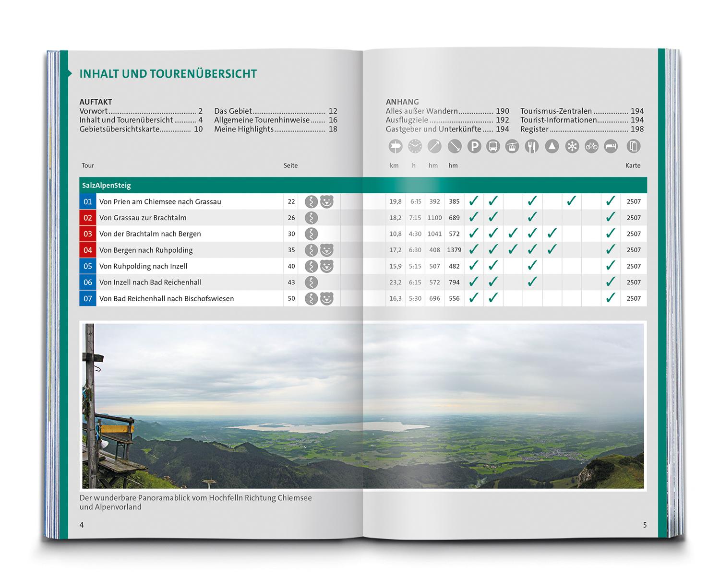Click the SalzAlpenSteig section header
This screenshot has width=720, height=588.
pos(107,186)
